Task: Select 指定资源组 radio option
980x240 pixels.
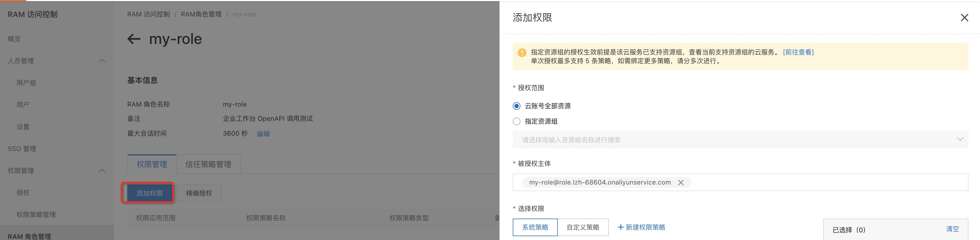Action: (x=516, y=122)
